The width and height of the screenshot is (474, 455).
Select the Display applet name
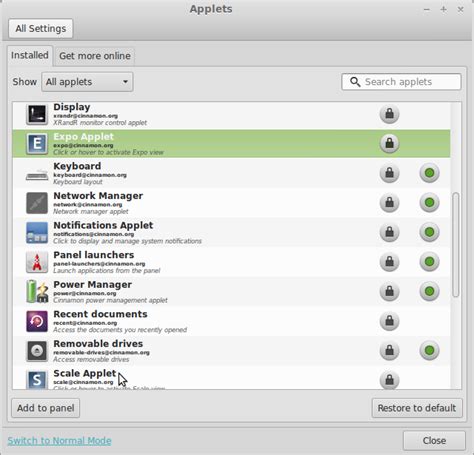tap(72, 107)
